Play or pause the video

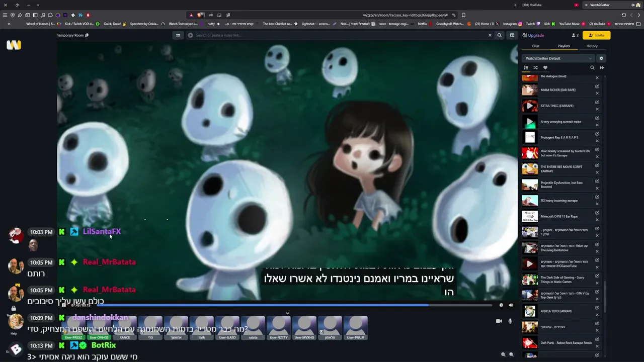[64, 305]
